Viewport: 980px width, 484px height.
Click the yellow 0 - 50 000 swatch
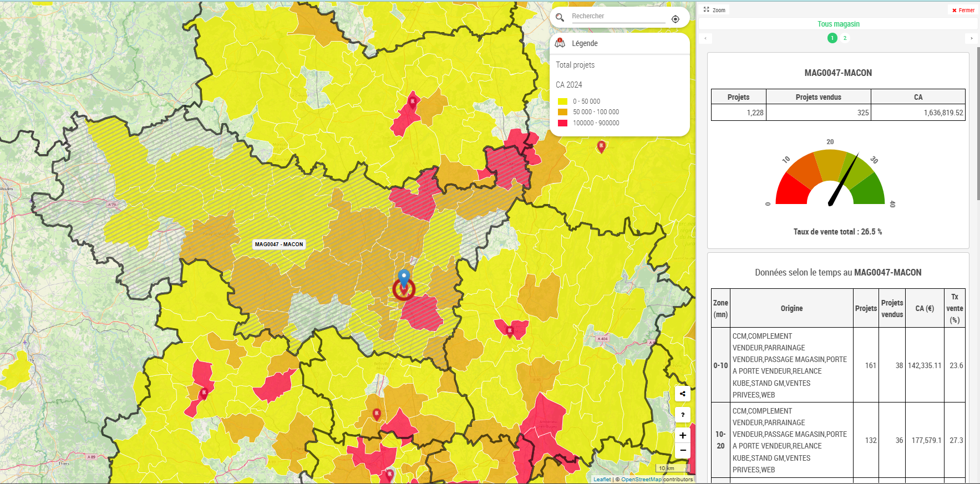coord(562,101)
